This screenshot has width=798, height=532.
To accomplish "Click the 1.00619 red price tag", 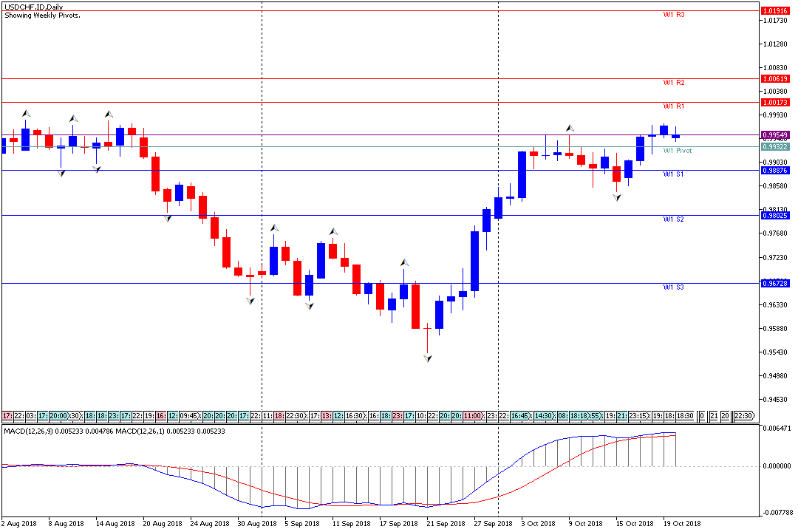I will point(775,78).
